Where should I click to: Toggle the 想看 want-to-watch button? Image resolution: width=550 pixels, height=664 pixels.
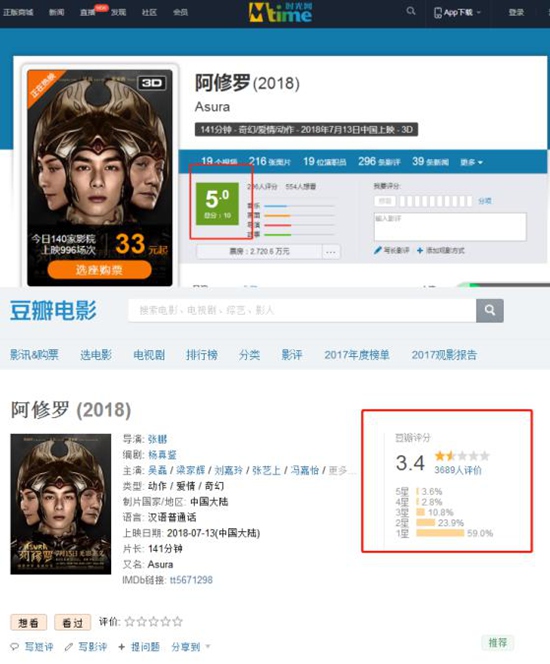click(x=28, y=622)
